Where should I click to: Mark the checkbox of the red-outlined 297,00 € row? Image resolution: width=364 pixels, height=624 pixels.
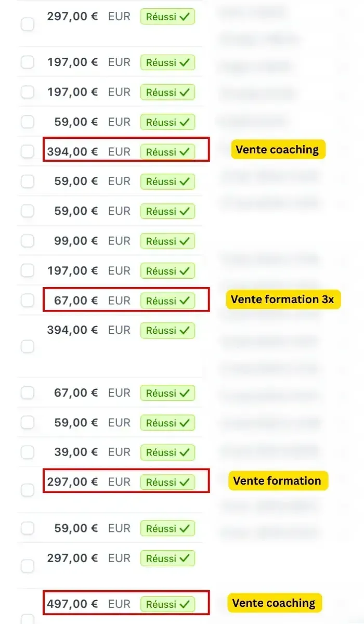[x=27, y=490]
